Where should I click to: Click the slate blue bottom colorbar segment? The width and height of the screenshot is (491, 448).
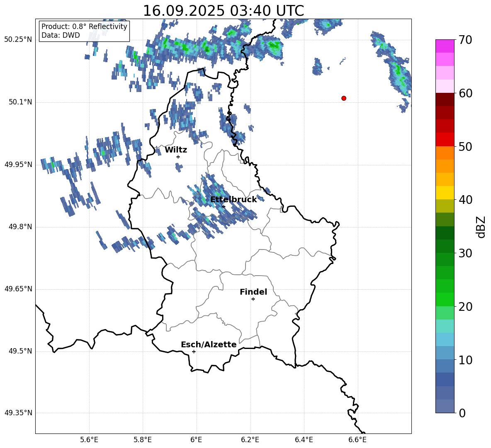tap(445, 406)
